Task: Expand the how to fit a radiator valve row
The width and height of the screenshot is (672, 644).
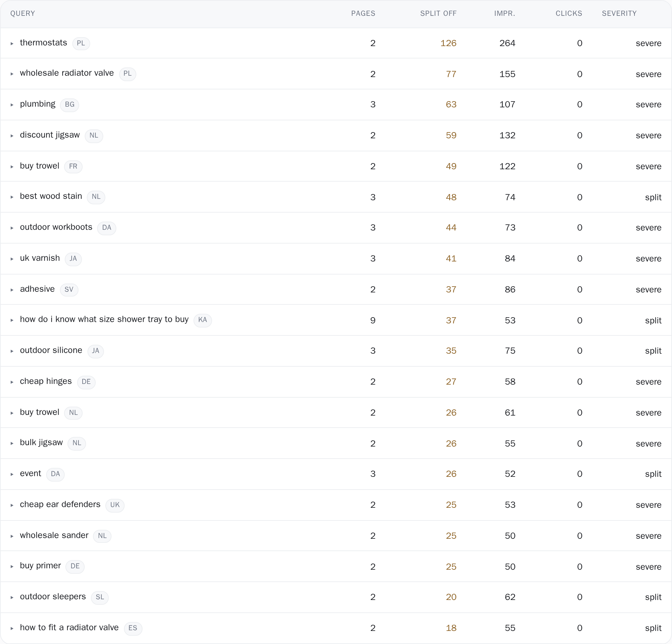Action: (12, 629)
